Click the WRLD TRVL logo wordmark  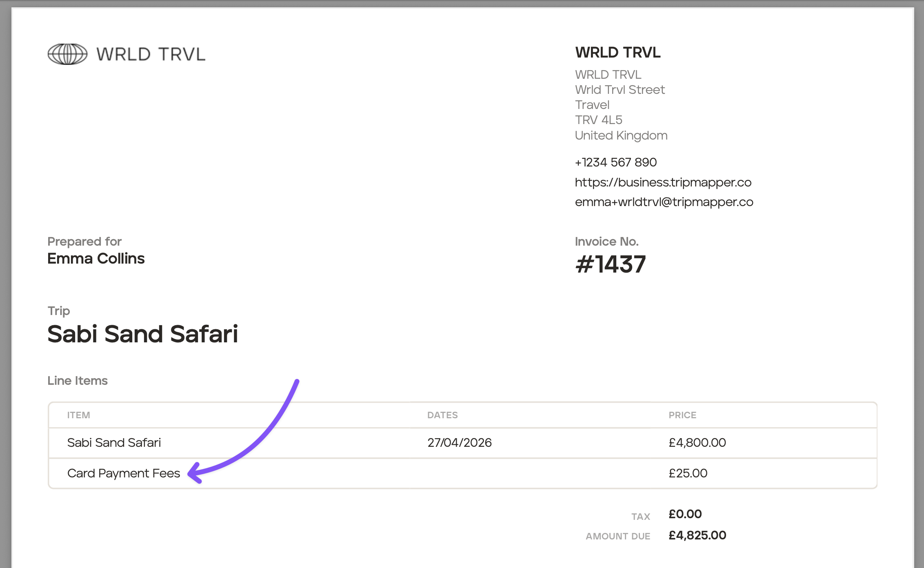click(x=151, y=54)
